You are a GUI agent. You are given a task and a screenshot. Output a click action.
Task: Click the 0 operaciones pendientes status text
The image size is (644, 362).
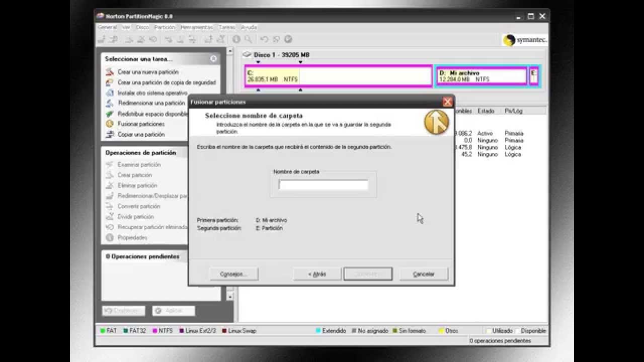(x=500, y=341)
